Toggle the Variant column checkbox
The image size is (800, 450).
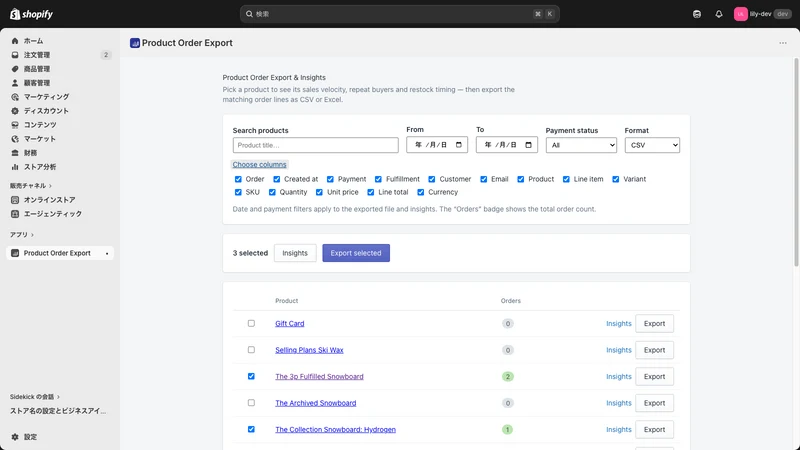(616, 179)
